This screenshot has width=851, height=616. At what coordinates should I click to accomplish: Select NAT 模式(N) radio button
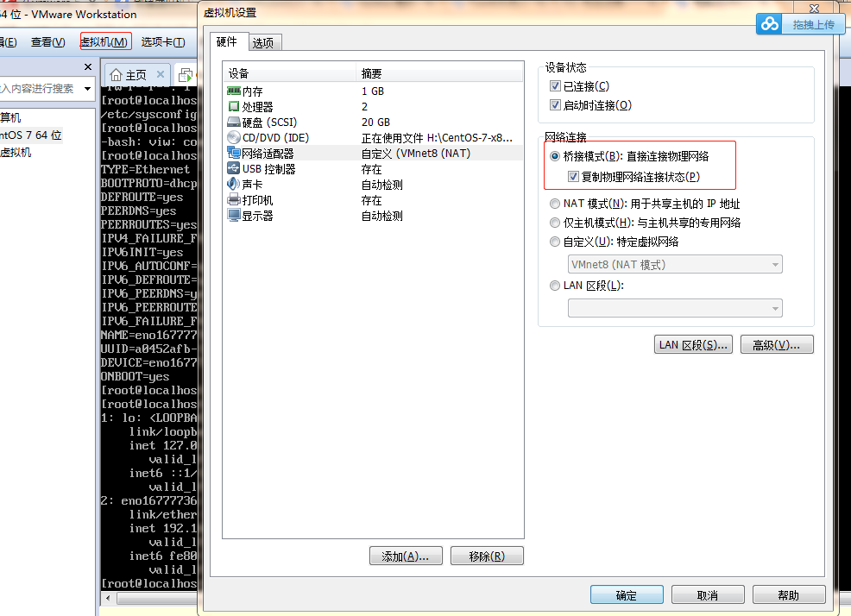555,204
